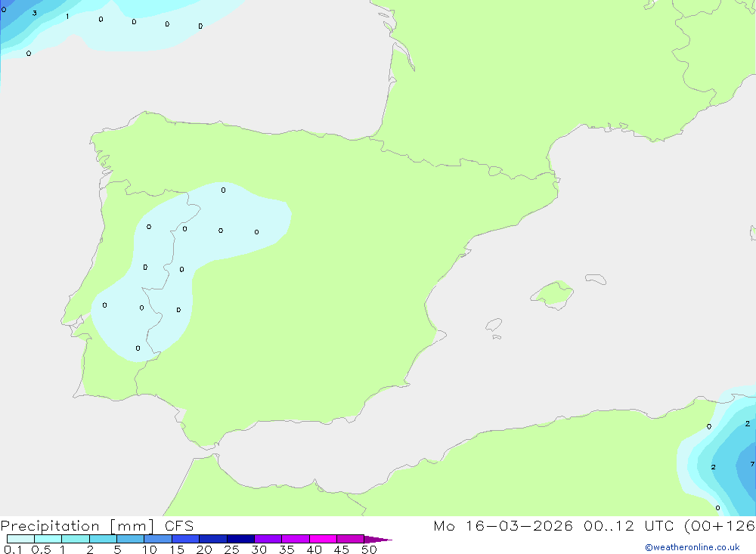Click the '00..12 UTC' time text
The width and height of the screenshot is (756, 554).
click(628, 525)
